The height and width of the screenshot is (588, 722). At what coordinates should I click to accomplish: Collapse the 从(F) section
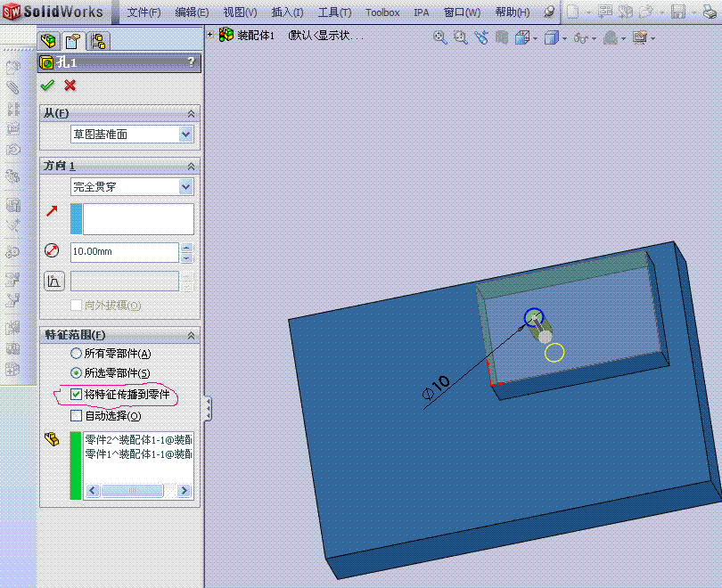[x=191, y=114]
